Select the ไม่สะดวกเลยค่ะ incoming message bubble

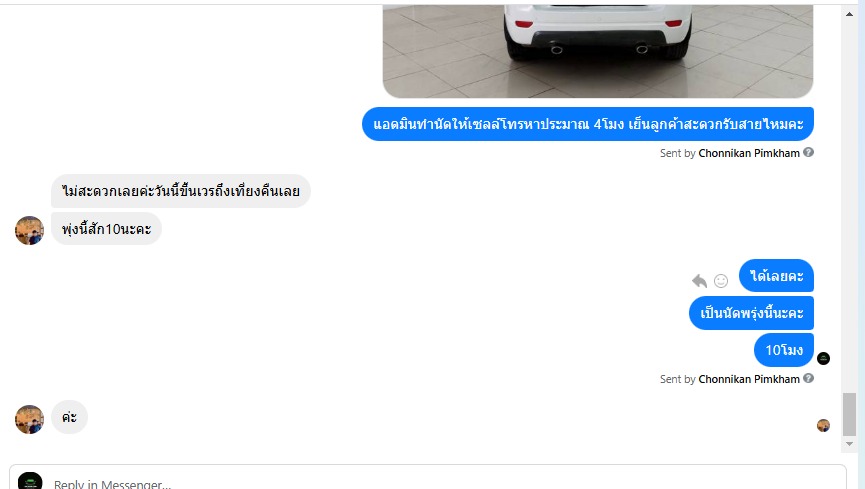point(180,191)
